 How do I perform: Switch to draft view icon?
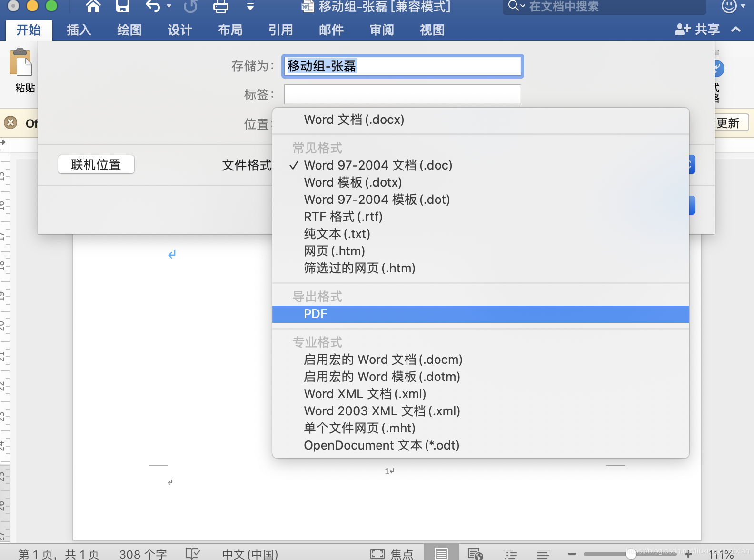tap(543, 554)
